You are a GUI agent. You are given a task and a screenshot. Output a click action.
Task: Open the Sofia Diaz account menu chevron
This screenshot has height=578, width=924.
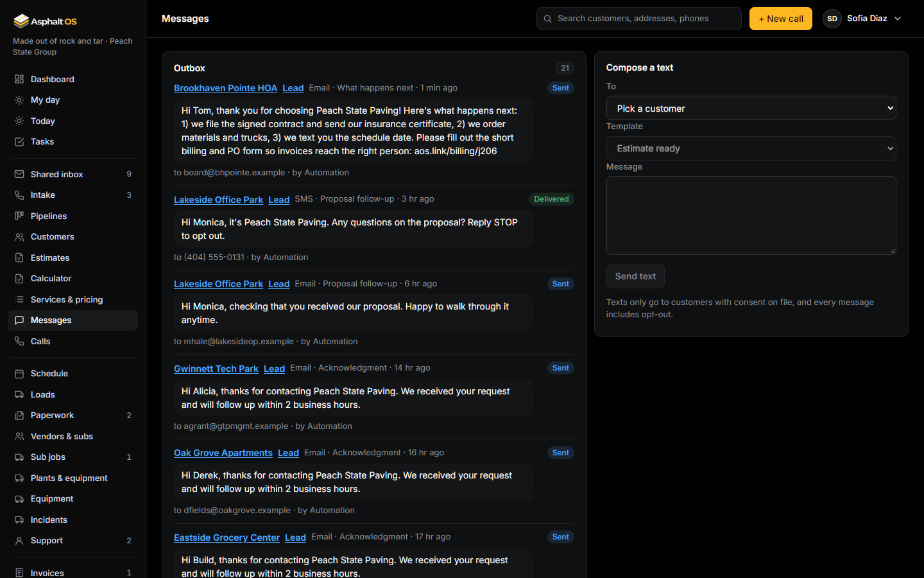pyautogui.click(x=898, y=19)
